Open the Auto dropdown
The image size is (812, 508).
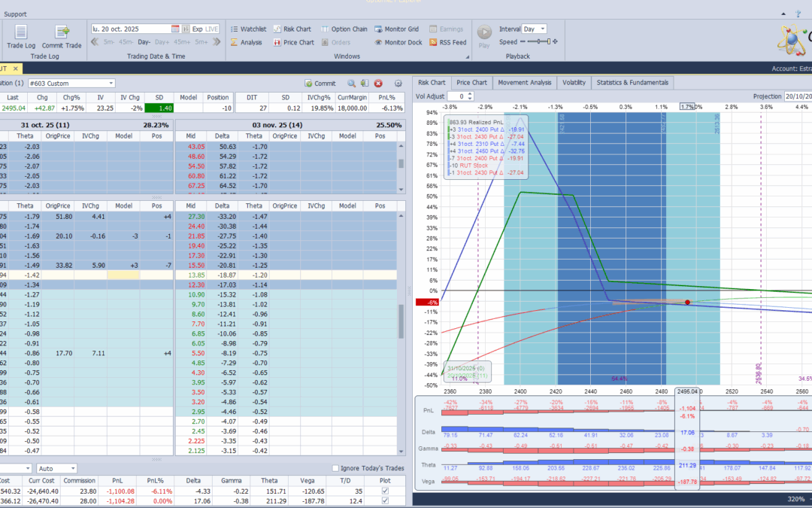point(73,469)
